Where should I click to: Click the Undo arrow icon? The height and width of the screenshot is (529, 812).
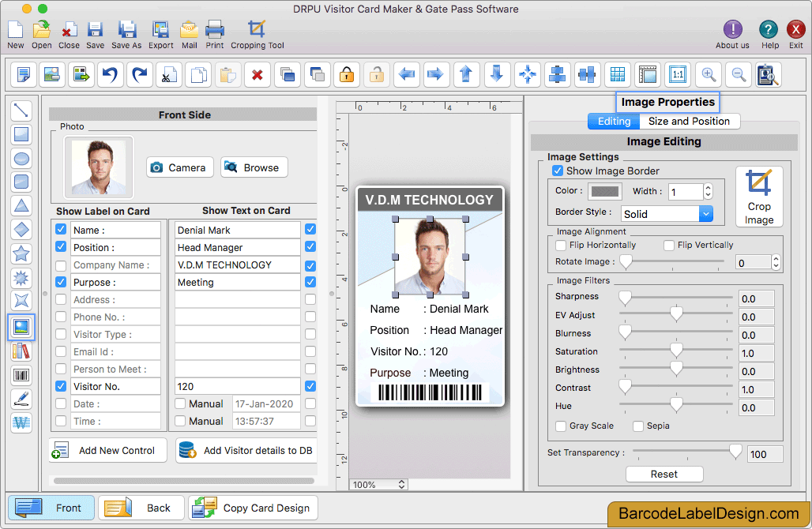(x=110, y=74)
